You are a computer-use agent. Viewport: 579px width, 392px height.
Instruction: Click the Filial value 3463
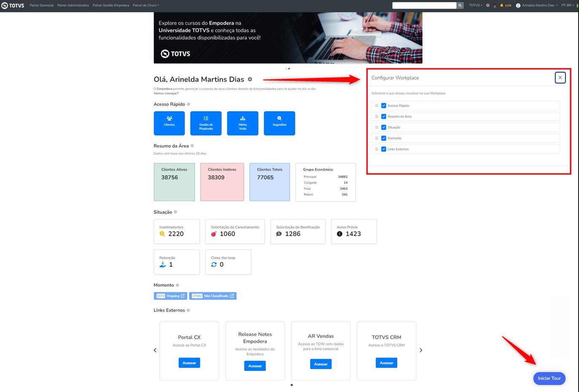pyautogui.click(x=344, y=189)
